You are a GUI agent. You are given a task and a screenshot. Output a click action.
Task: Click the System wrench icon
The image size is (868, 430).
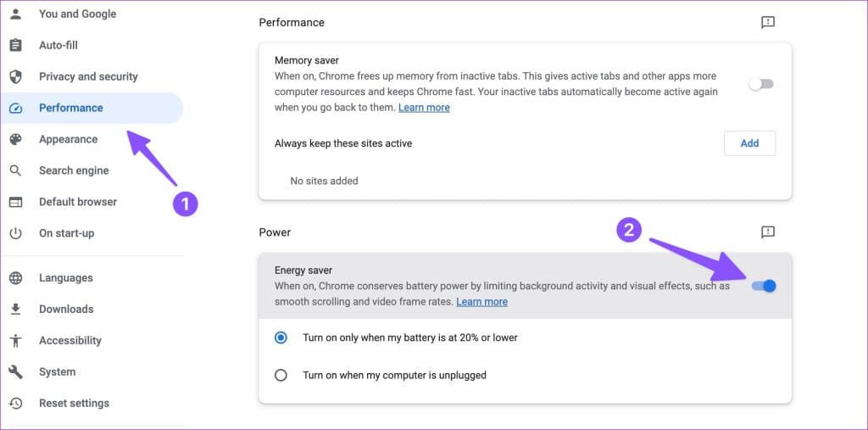[x=15, y=371]
